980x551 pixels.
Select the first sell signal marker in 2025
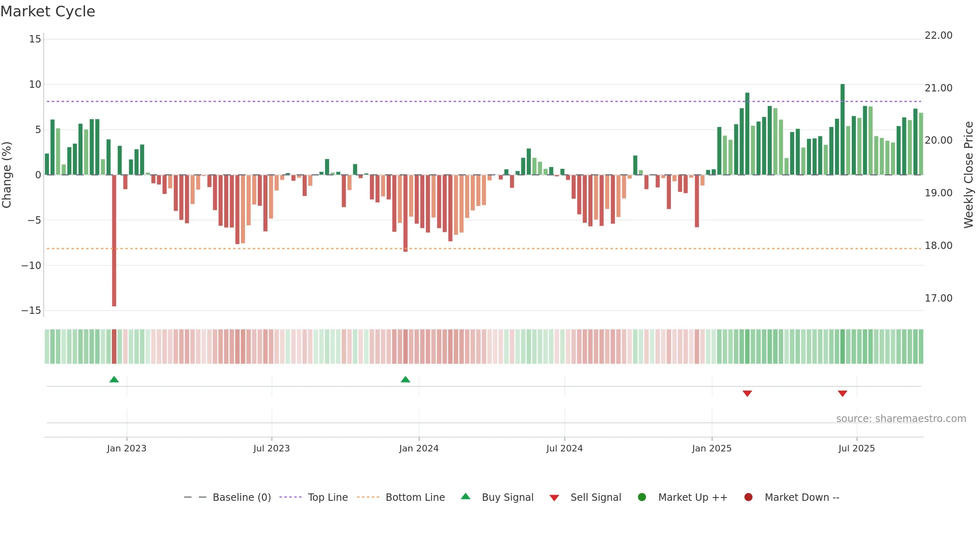coord(747,393)
